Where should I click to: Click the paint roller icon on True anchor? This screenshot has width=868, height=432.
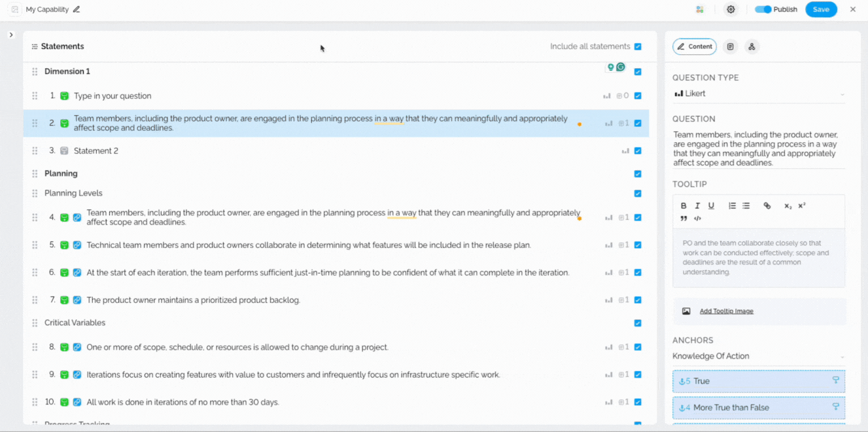coord(835,380)
